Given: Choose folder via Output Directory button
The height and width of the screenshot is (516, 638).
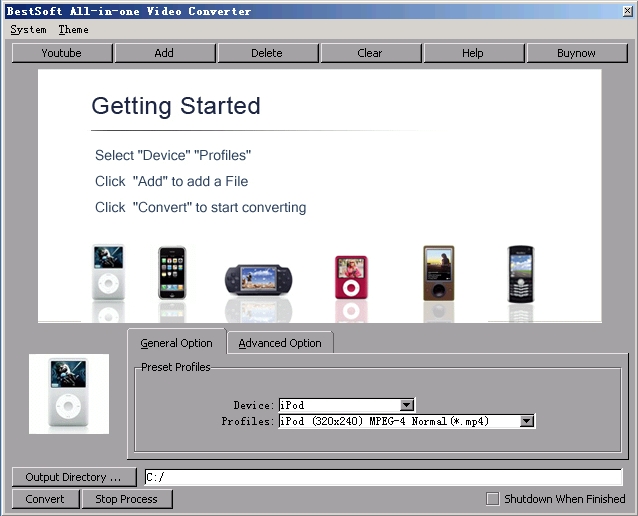Looking at the screenshot, I should click(74, 477).
